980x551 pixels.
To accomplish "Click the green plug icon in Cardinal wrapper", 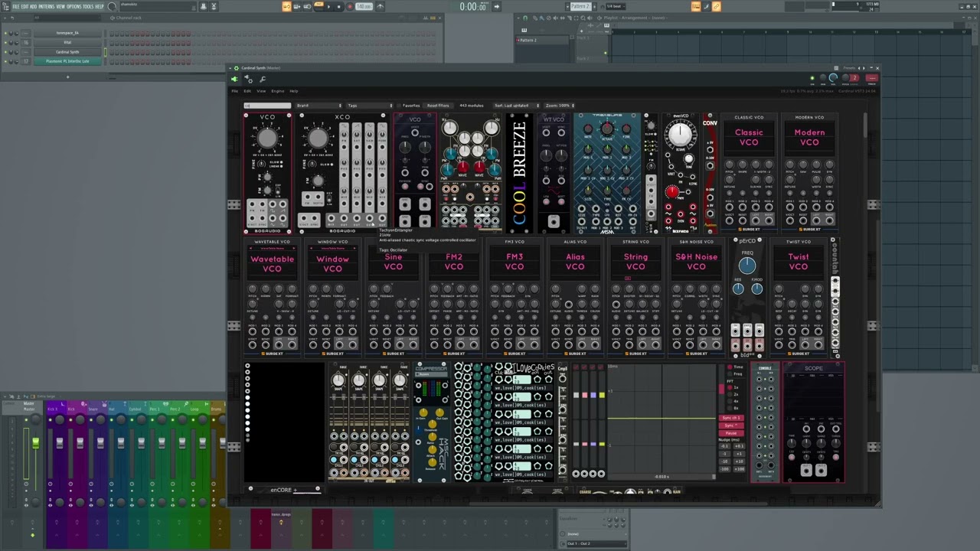I will pos(234,79).
